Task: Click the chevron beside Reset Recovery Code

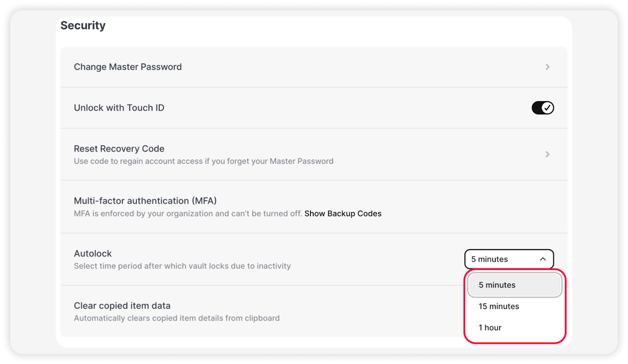Action: pyautogui.click(x=547, y=155)
